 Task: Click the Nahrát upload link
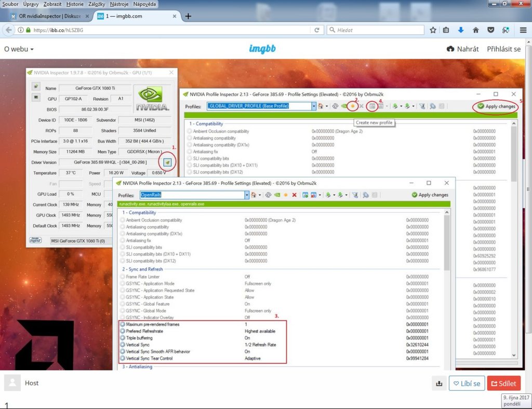pos(462,49)
